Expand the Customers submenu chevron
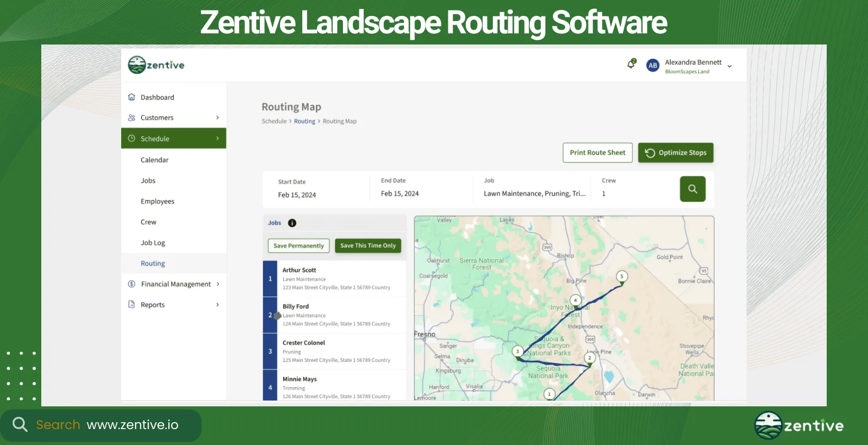The width and height of the screenshot is (868, 445). click(218, 118)
